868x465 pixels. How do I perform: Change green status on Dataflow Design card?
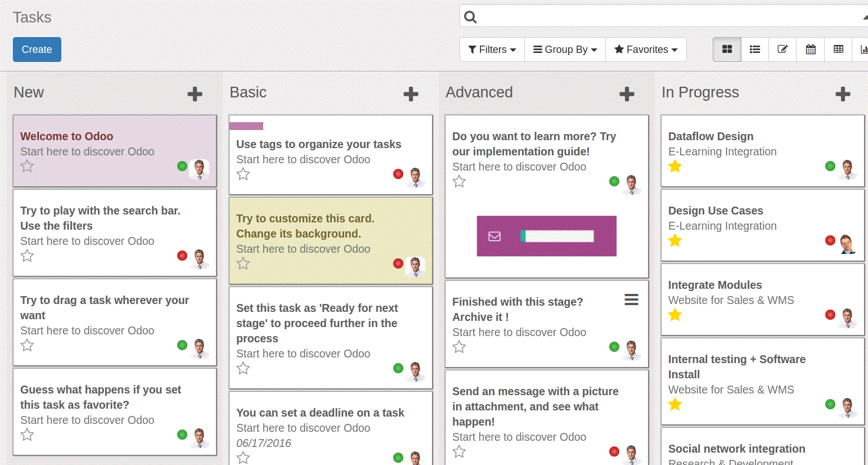click(830, 166)
